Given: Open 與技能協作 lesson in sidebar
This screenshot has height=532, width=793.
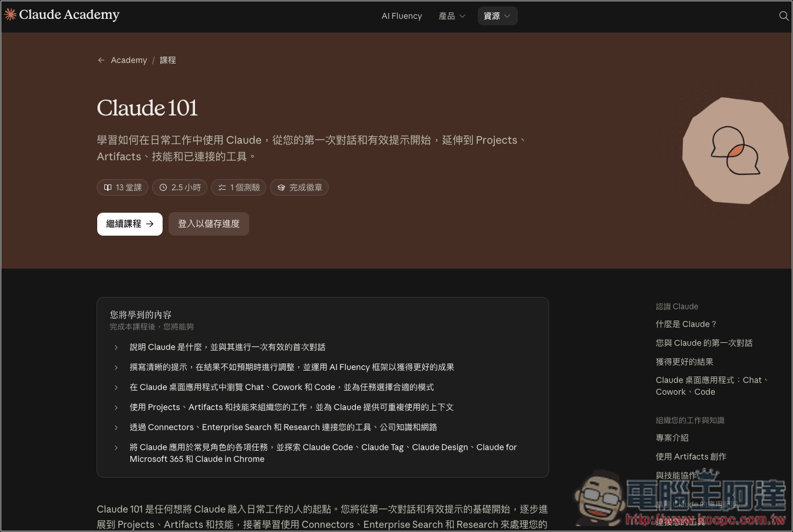Looking at the screenshot, I should 676,475.
